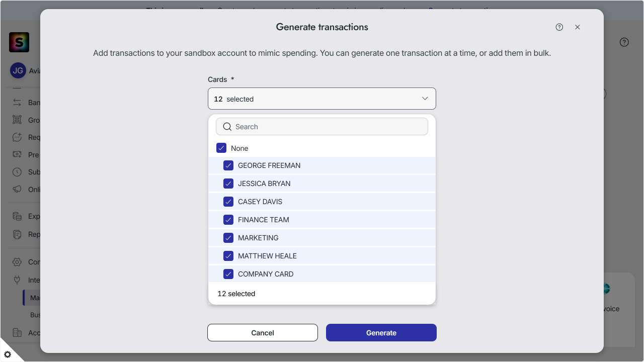Click the MATTHEW HEALE card name
The height and width of the screenshot is (362, 644).
[267, 256]
